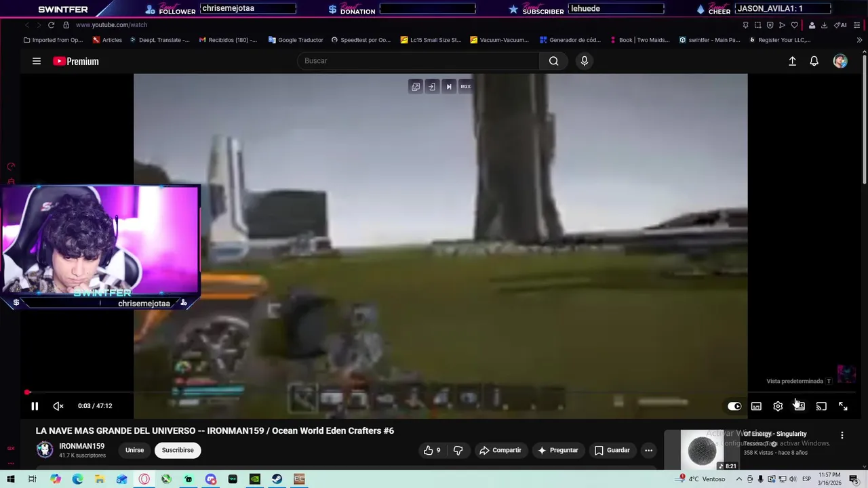This screenshot has width=868, height=488.
Task: Open Recibidos Gmail bookmark
Action: [x=228, y=40]
